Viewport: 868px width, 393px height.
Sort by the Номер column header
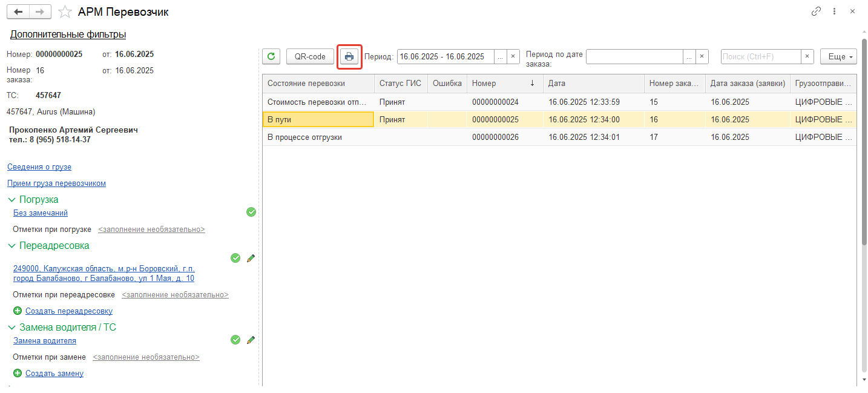(505, 84)
